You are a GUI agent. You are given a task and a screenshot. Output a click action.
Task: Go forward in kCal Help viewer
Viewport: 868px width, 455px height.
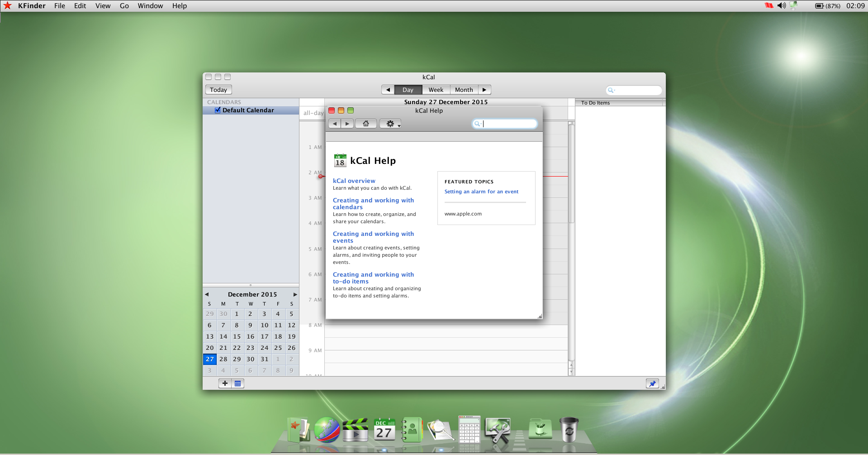coord(347,124)
